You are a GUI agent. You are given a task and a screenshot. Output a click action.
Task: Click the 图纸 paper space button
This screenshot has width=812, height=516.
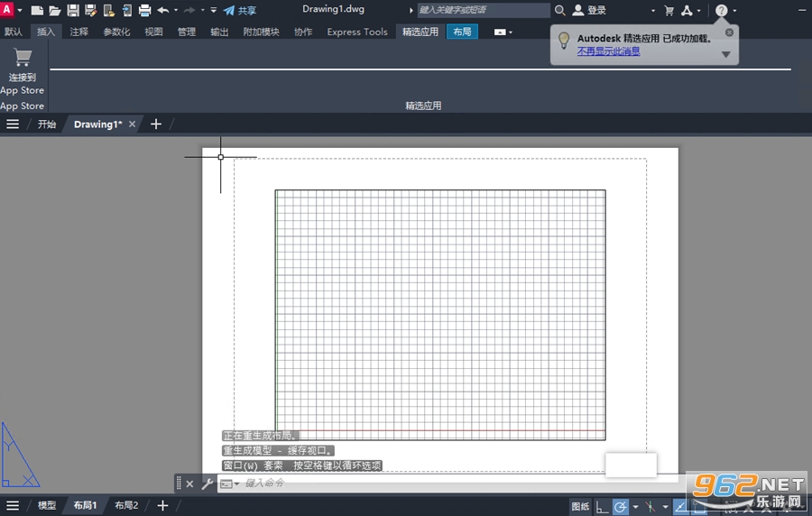tap(580, 506)
